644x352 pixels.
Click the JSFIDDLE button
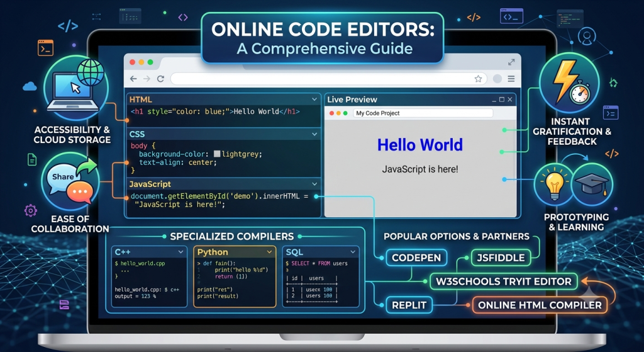pos(501,258)
